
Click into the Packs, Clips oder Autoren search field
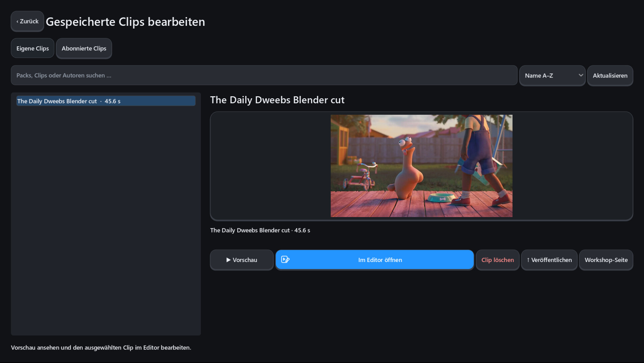[264, 75]
